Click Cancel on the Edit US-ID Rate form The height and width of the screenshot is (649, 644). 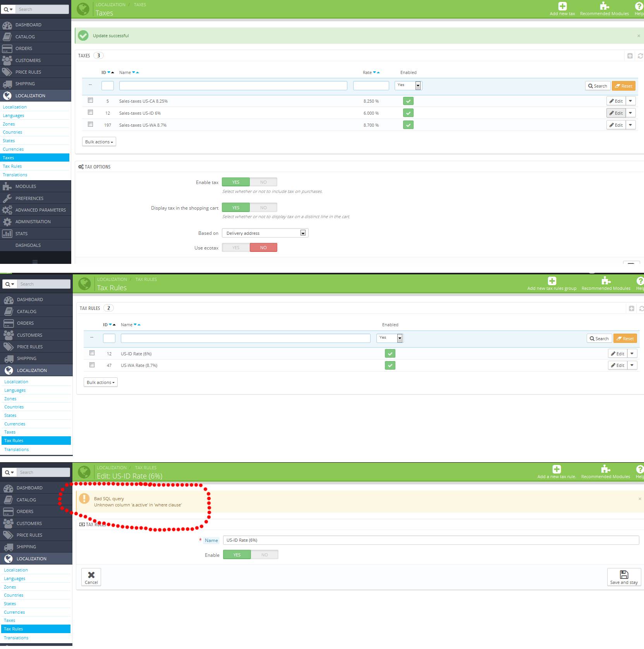tap(91, 577)
